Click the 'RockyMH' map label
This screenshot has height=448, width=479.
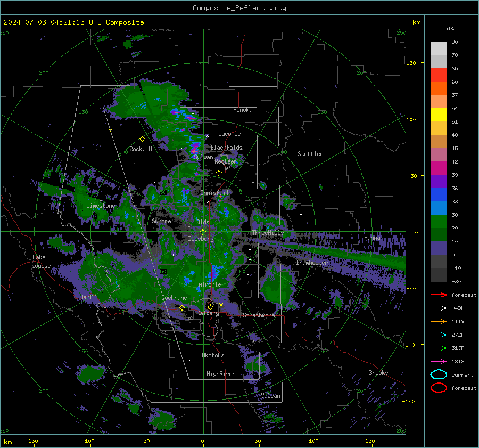[141, 149]
